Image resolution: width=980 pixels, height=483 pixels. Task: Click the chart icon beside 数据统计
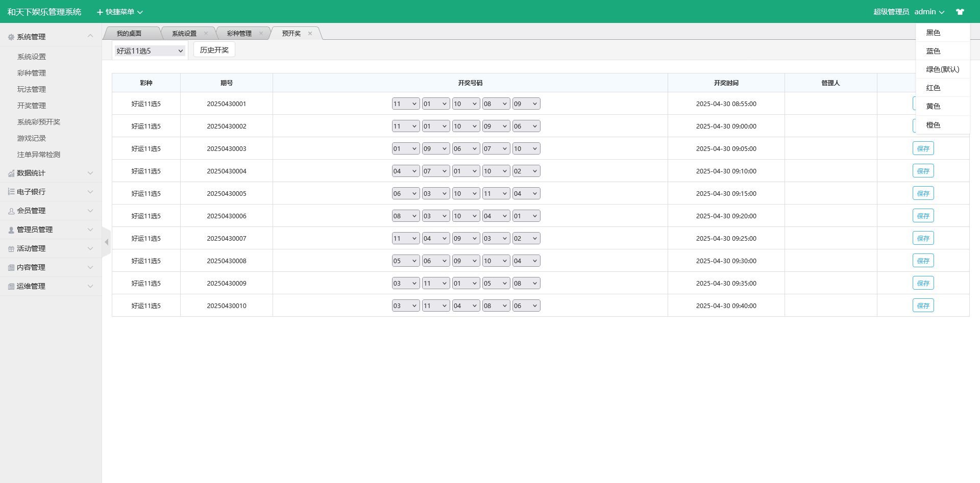point(11,173)
